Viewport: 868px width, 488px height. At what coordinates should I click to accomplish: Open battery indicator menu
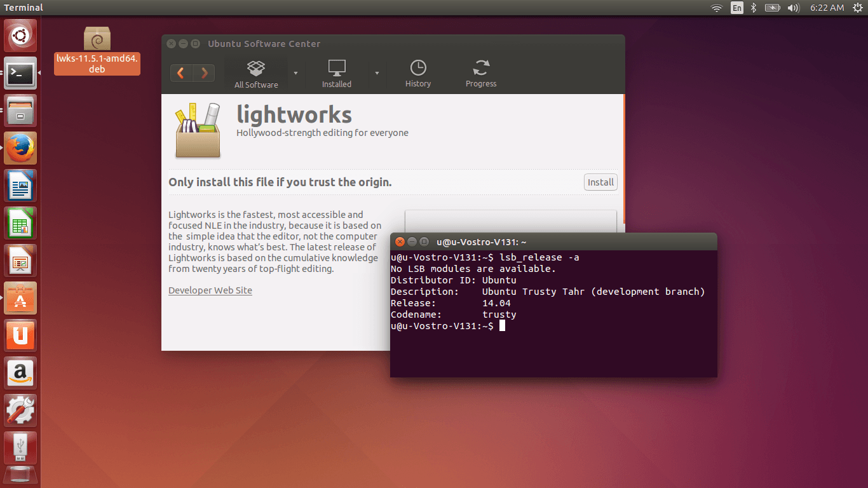coord(772,8)
